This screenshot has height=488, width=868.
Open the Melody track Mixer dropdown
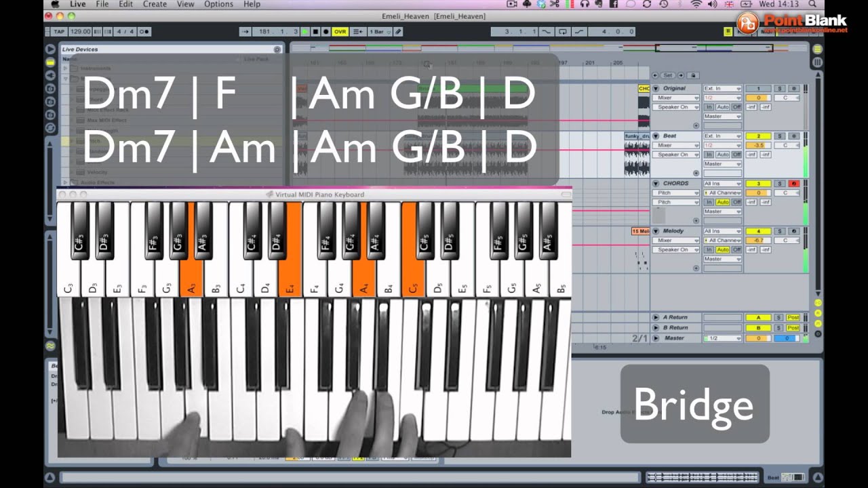675,240
